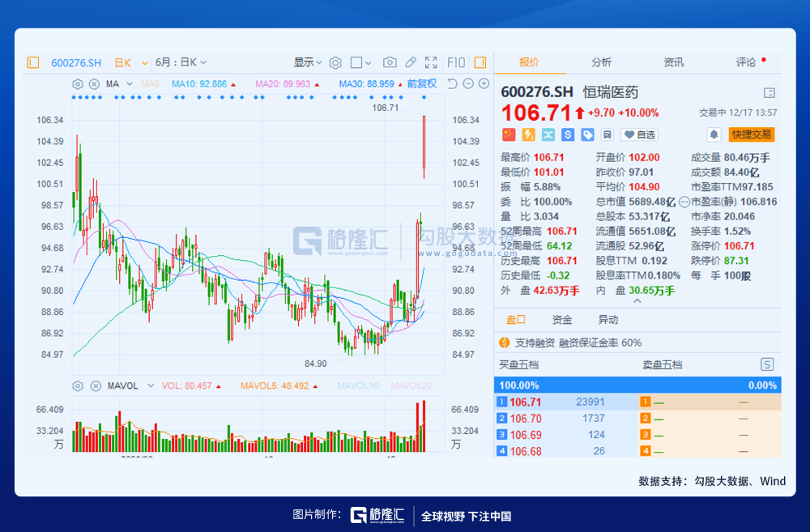
Task: Open chart settings gear in top toolbar
Action: pos(335,62)
